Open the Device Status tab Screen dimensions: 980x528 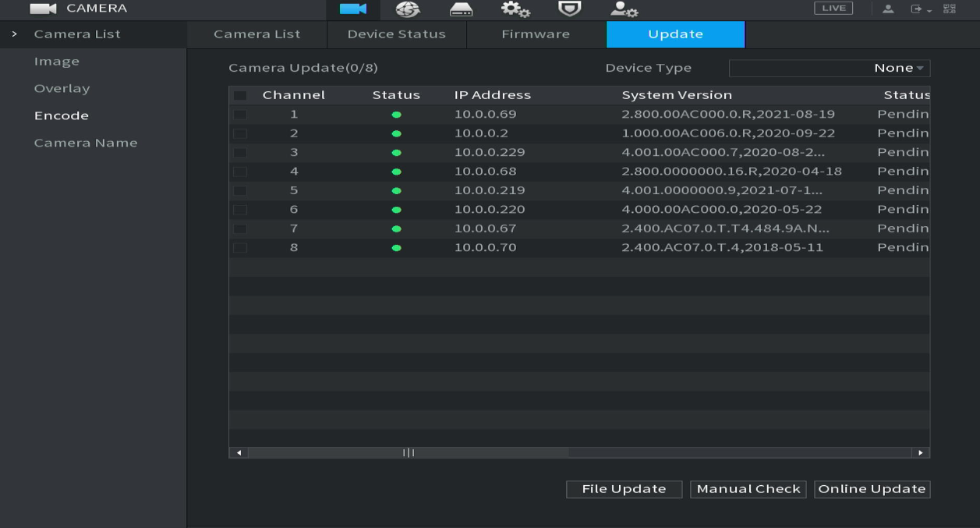pos(396,34)
